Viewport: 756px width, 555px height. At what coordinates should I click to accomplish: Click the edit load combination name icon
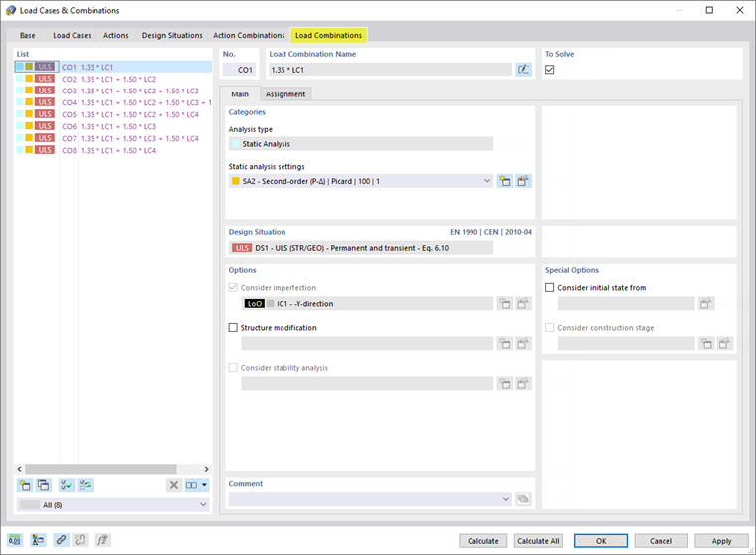pyautogui.click(x=523, y=70)
